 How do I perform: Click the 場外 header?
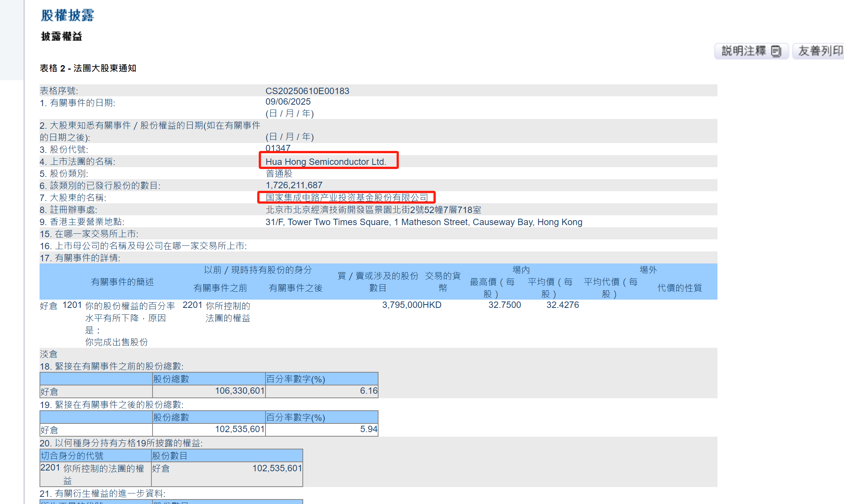tap(648, 270)
